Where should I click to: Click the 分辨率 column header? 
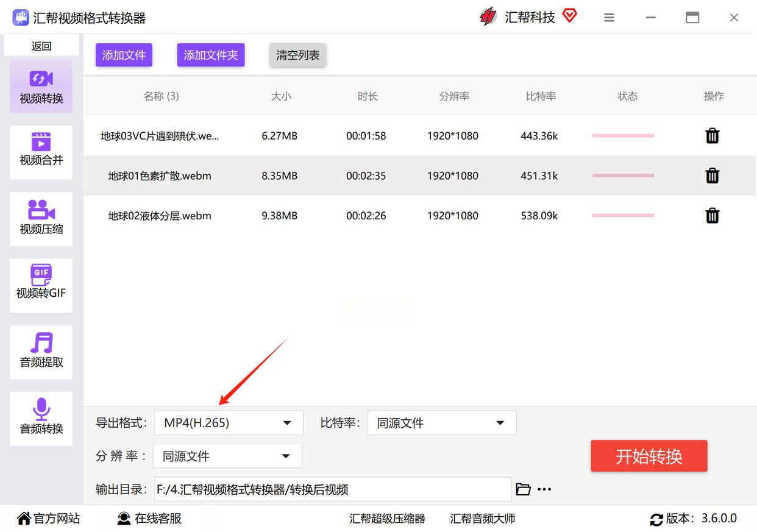coord(454,96)
